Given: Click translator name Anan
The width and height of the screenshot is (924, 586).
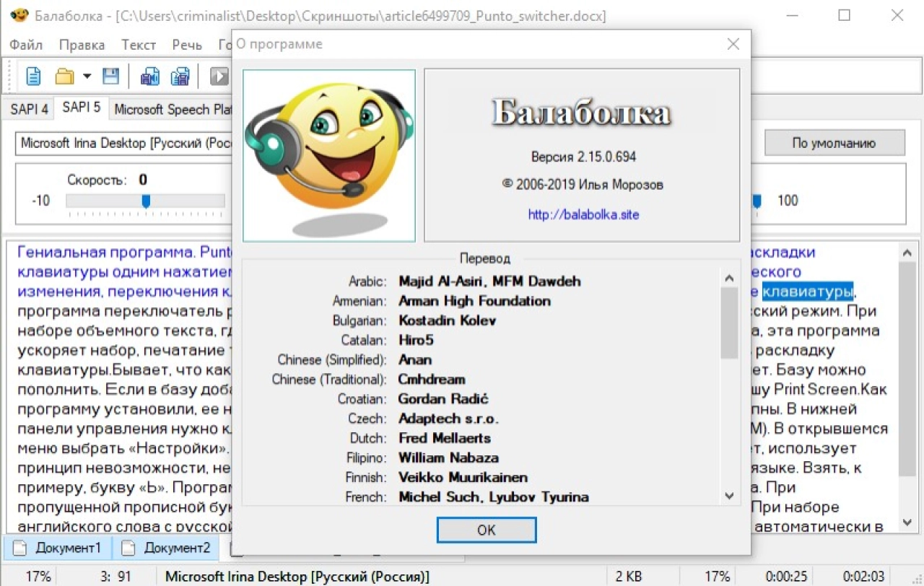Looking at the screenshot, I should point(415,359).
